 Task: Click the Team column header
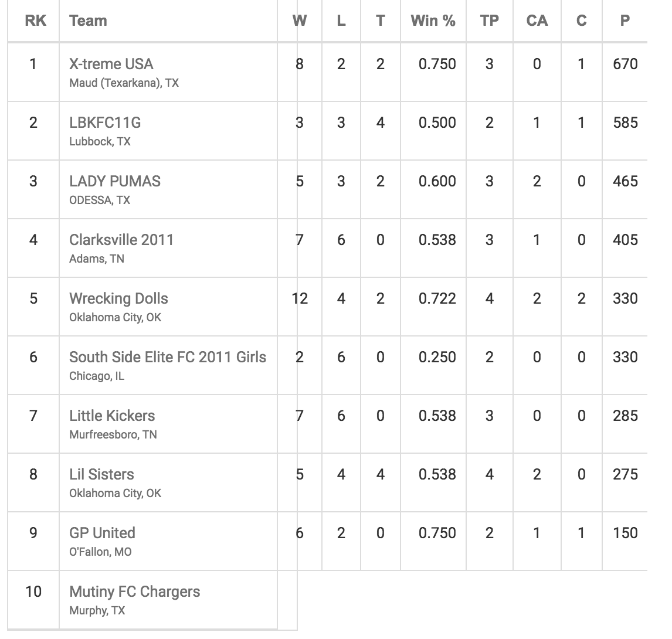pos(88,21)
